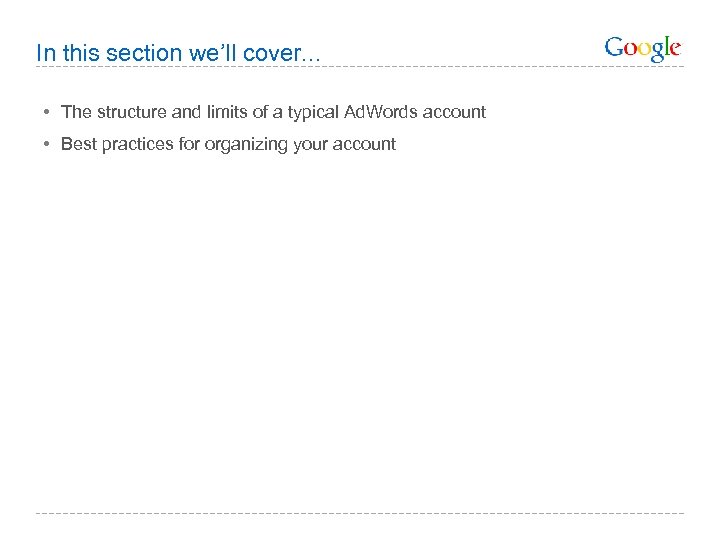Click the dashed line at slide bottom
The image size is (720, 540).
[x=360, y=514]
